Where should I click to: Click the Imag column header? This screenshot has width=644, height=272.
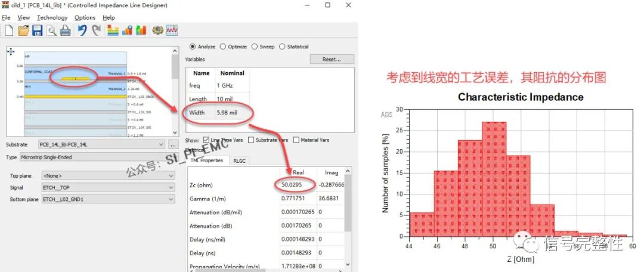point(332,172)
